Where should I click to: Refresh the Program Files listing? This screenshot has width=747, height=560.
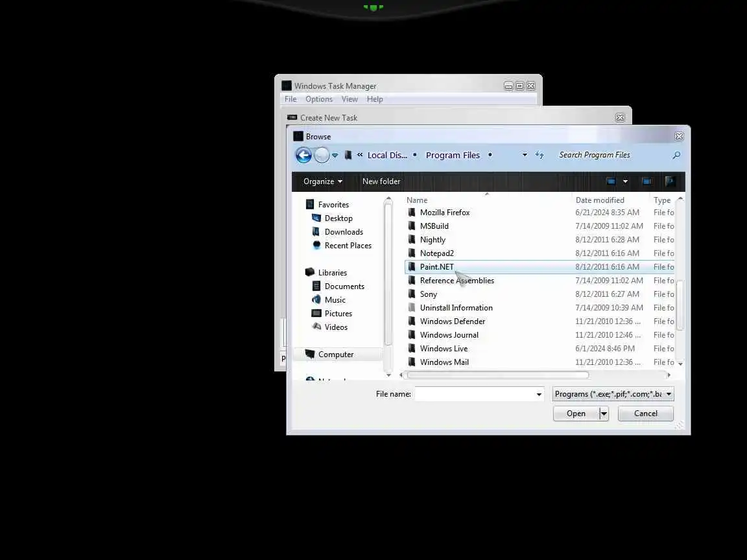(539, 156)
